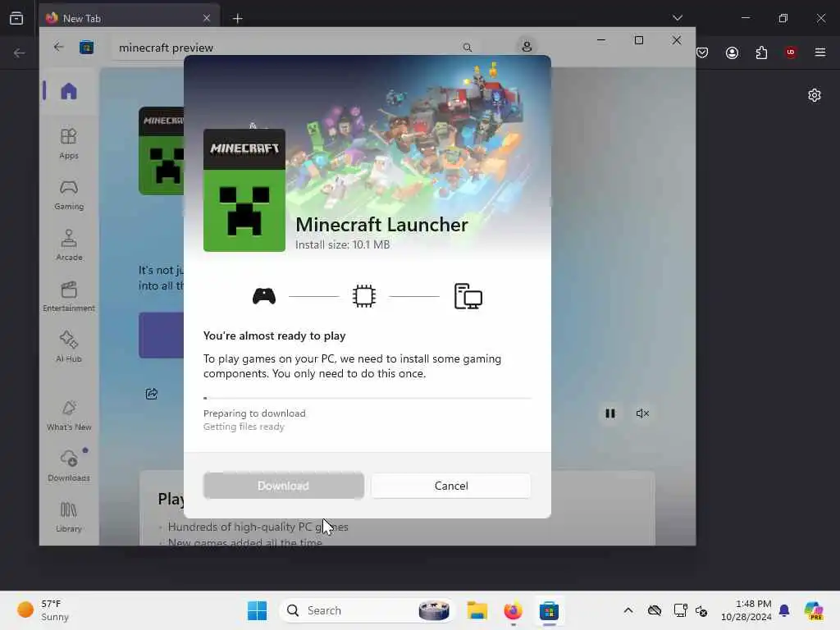Open Library in the Store sidebar
Viewport: 840px width, 630px height.
69,517
